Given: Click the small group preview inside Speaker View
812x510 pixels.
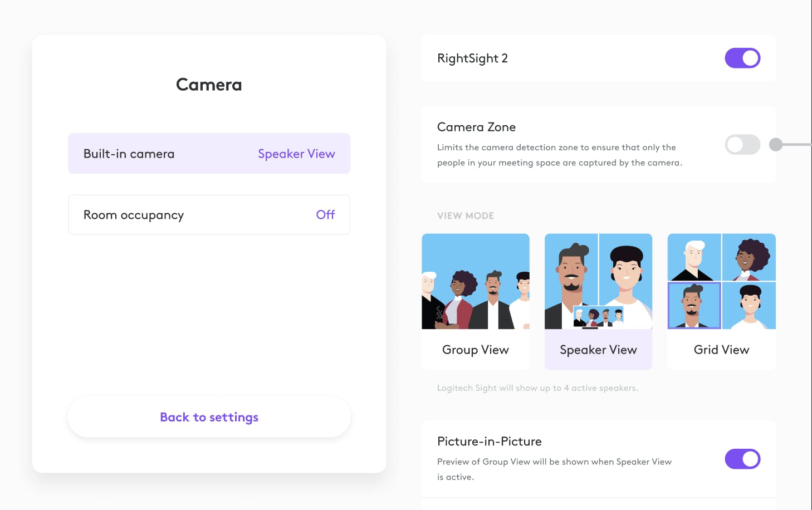Looking at the screenshot, I should click(598, 317).
